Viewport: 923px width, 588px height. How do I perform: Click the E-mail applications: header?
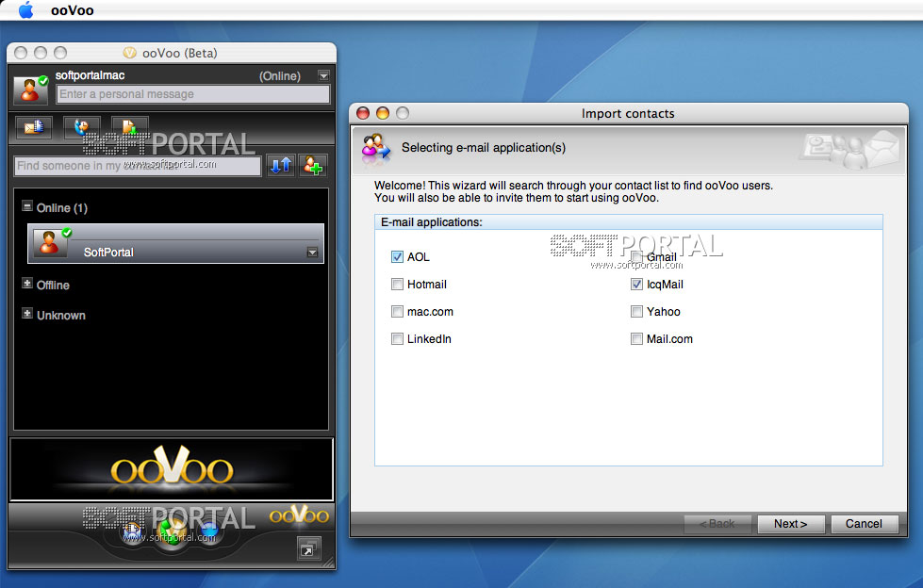click(629, 222)
